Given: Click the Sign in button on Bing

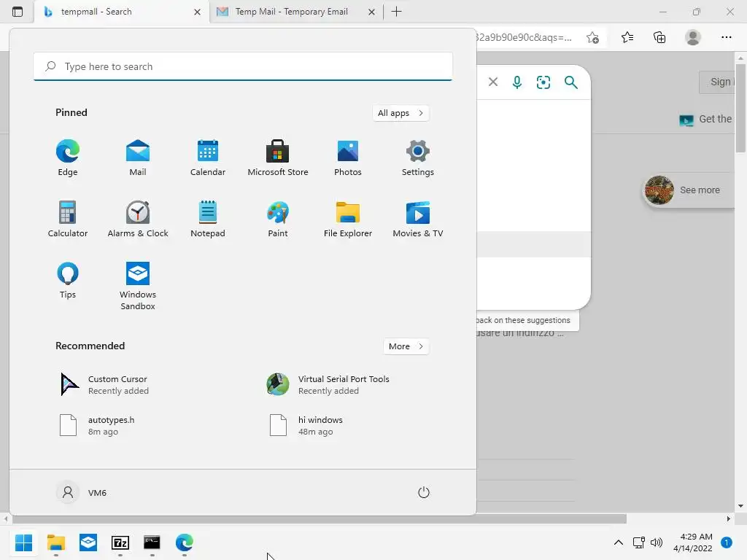Looking at the screenshot, I should tap(717, 82).
